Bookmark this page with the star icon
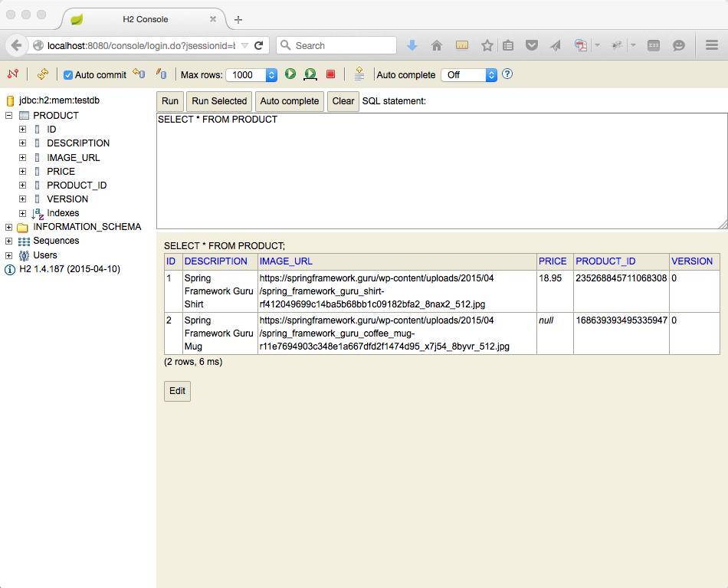This screenshot has width=728, height=588. click(487, 45)
